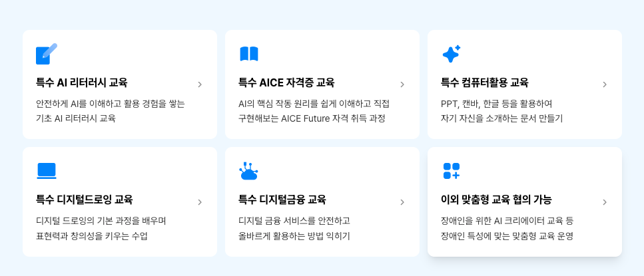Image resolution: width=644 pixels, height=276 pixels.
Task: Expand the 특수 디지털드로잉 교육 chevron arrow
Action: [200, 202]
